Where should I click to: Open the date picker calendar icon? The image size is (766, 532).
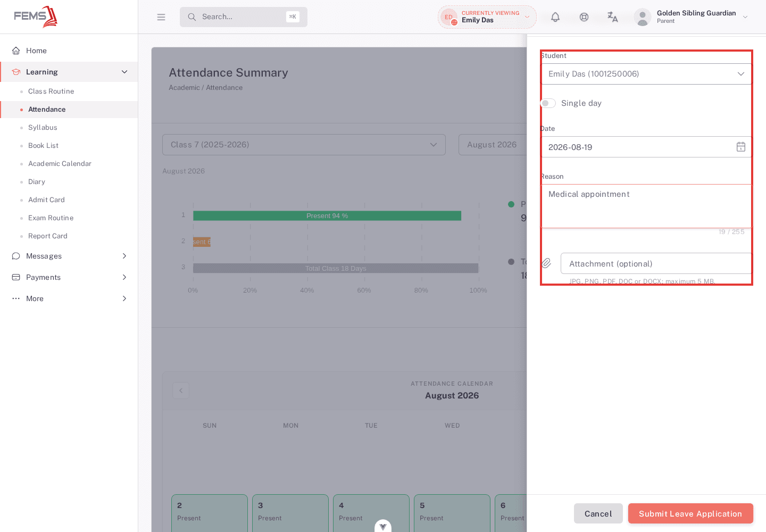pyautogui.click(x=741, y=147)
